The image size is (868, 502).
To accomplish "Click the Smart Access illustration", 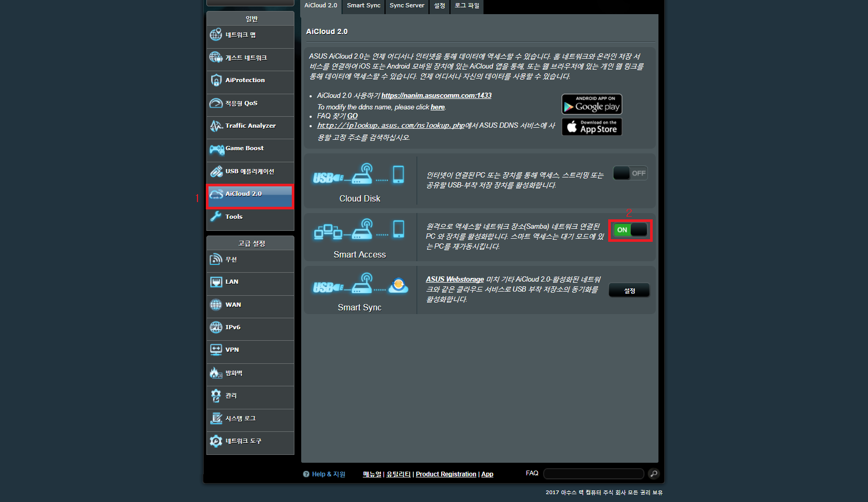I will point(359,230).
